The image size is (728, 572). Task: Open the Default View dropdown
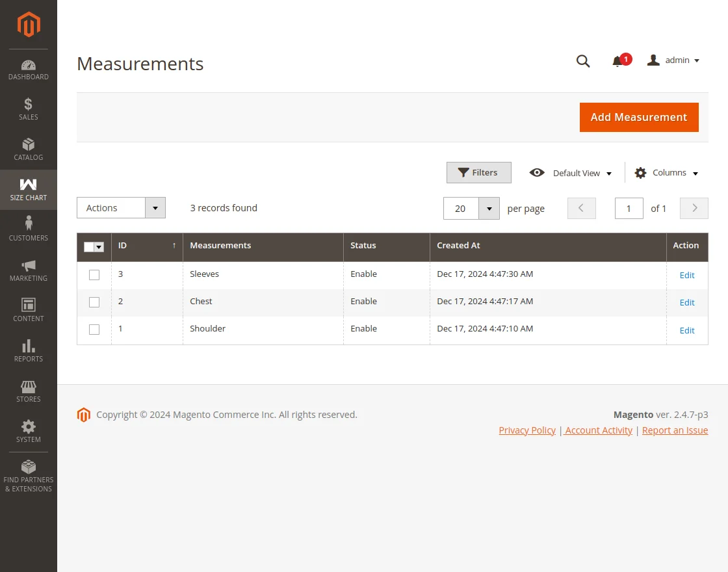pyautogui.click(x=577, y=173)
